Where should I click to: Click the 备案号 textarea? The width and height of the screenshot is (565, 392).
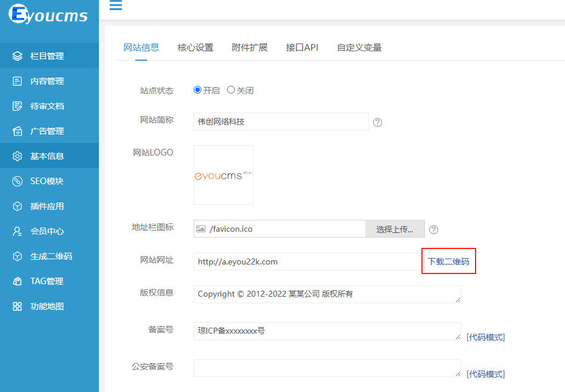[x=327, y=331]
